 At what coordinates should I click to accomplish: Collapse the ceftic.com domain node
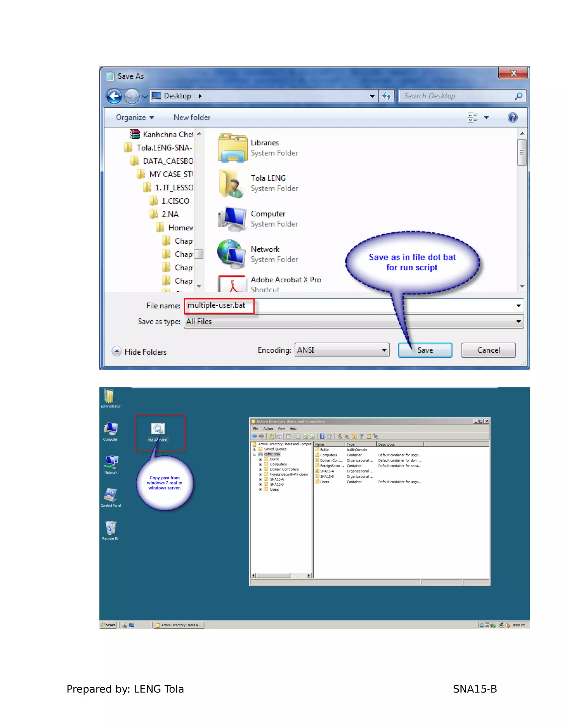[255, 454]
